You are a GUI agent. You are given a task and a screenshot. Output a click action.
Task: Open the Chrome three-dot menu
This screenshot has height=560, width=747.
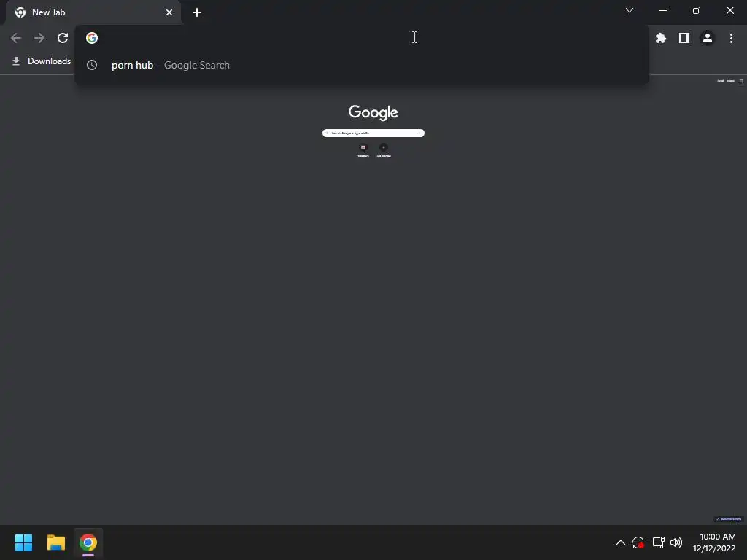731,38
